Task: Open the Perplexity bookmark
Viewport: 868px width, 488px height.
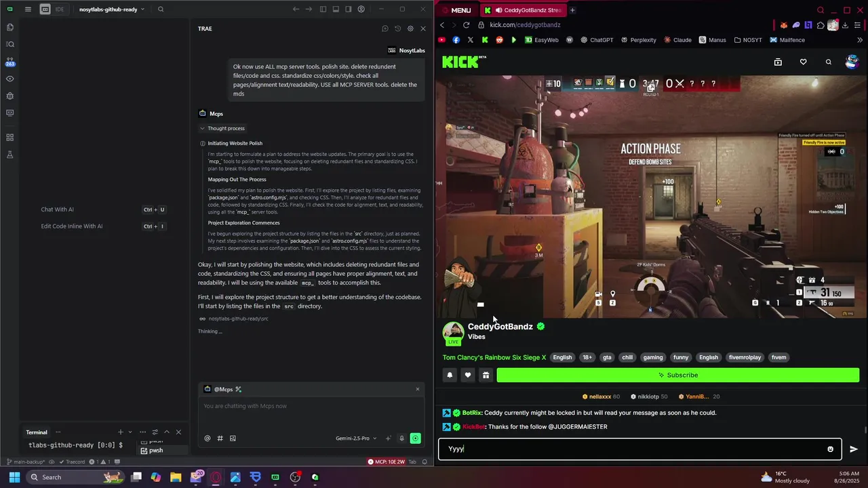Action: (637, 40)
